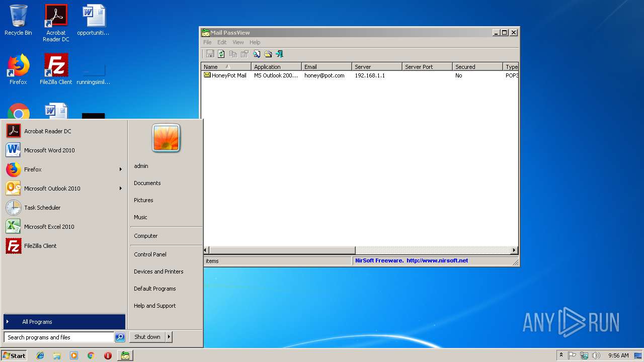Click the Start button

click(x=14, y=355)
